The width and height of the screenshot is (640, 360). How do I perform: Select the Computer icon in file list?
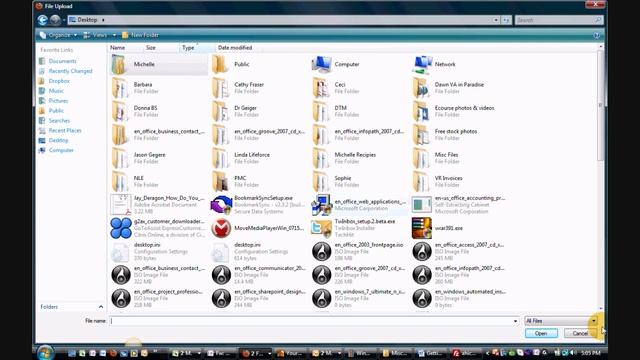tap(321, 64)
